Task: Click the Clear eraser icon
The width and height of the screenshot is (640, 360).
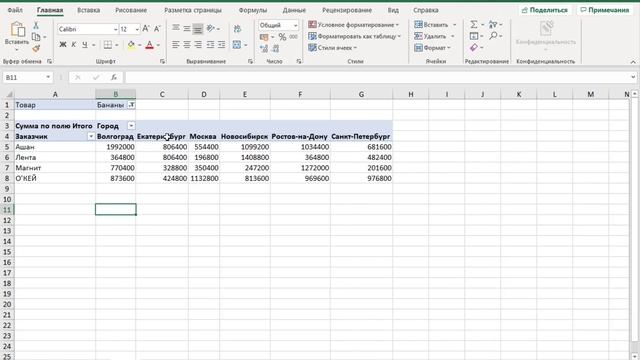Action: click(x=473, y=48)
